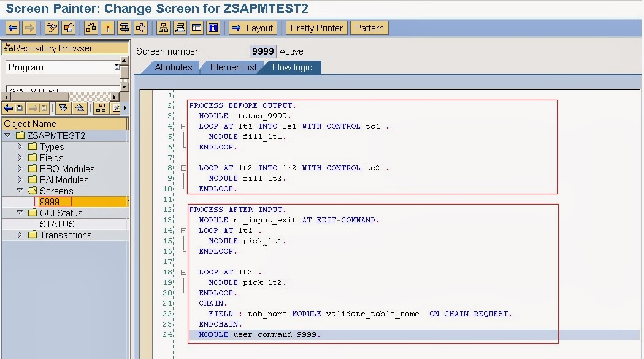644x359 pixels.
Task: Expand the PBO Modules folder node
Action: 20,169
